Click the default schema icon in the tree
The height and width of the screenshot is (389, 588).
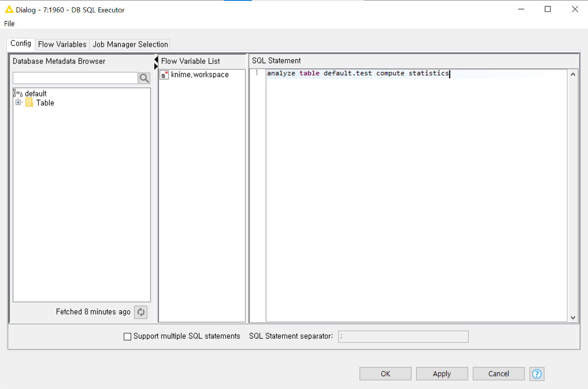(18, 93)
